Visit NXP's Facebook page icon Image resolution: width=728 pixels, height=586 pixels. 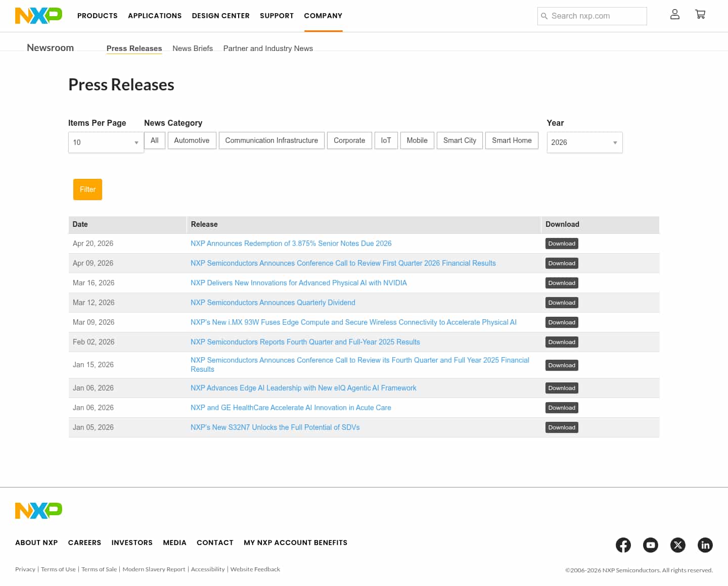click(x=623, y=545)
